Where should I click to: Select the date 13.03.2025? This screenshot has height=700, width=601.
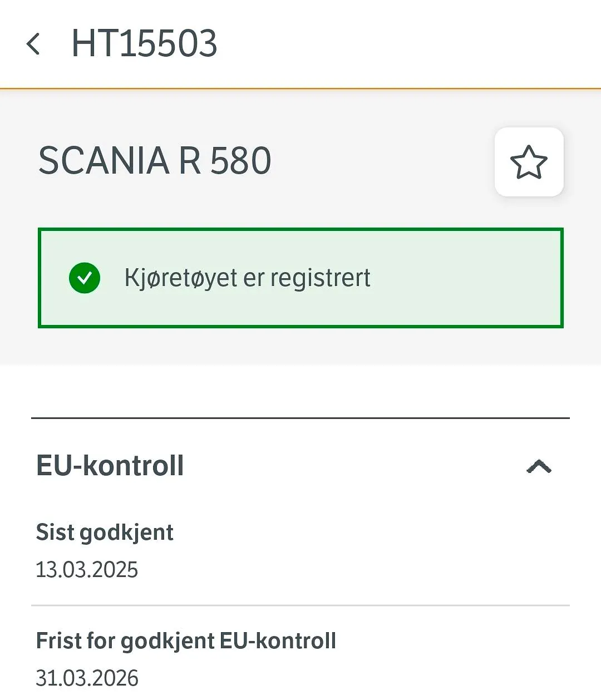click(x=87, y=570)
